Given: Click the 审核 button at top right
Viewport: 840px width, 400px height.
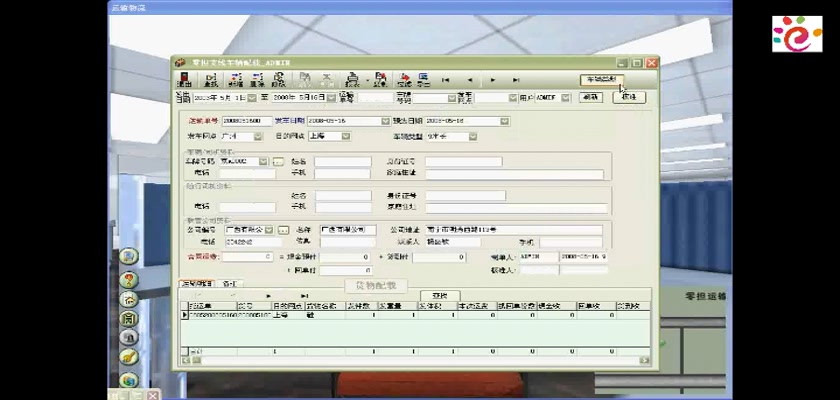Looking at the screenshot, I should click(x=629, y=97).
